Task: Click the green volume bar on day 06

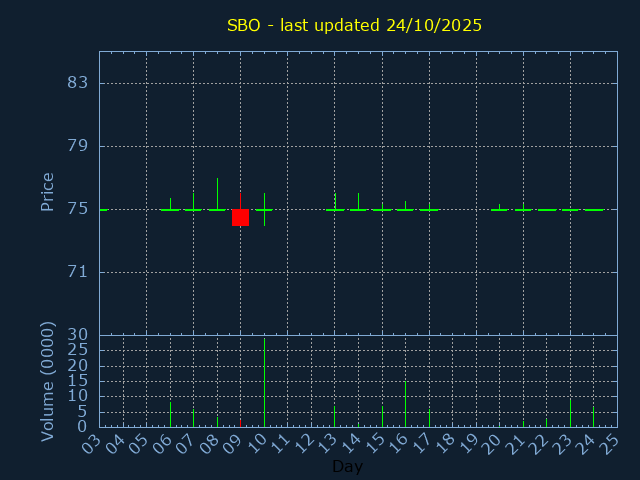Action: pos(170,414)
